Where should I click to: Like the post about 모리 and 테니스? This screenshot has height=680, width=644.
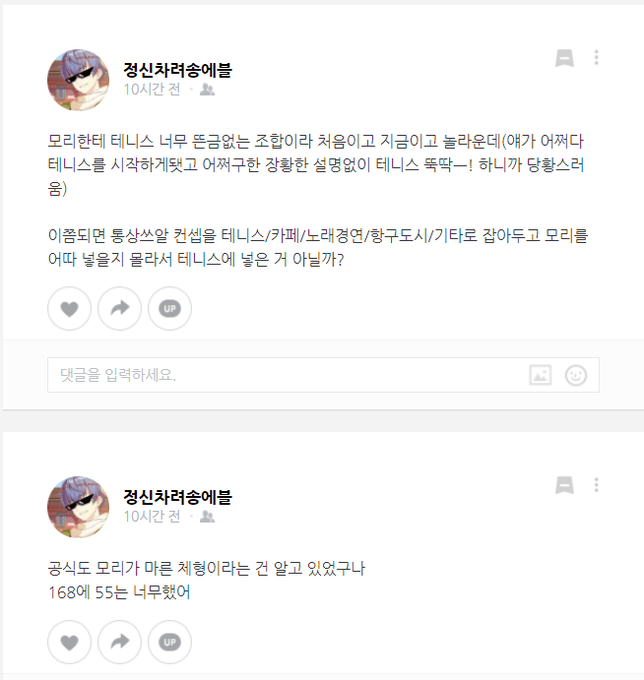point(69,308)
